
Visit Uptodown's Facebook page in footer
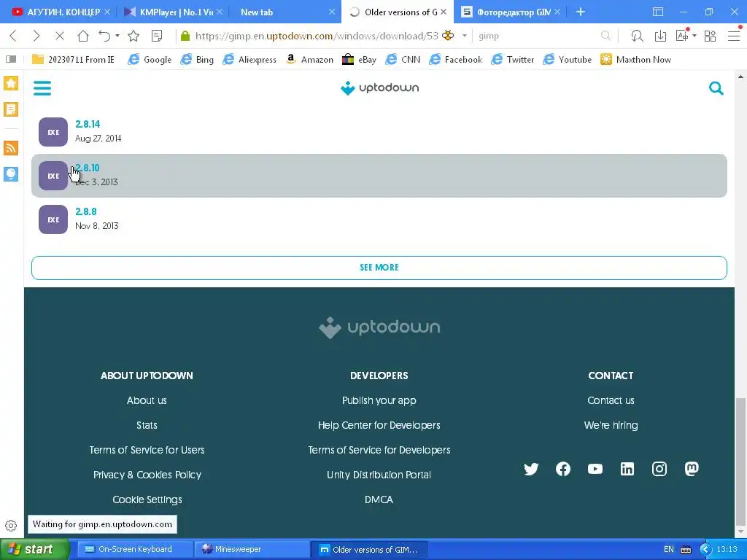click(563, 469)
